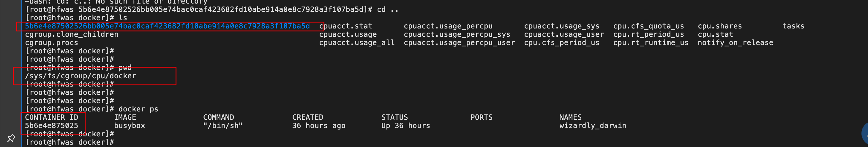Viewport: 868px width, 147px height.
Task: Click the blue container directory name in ls output
Action: [x=167, y=26]
